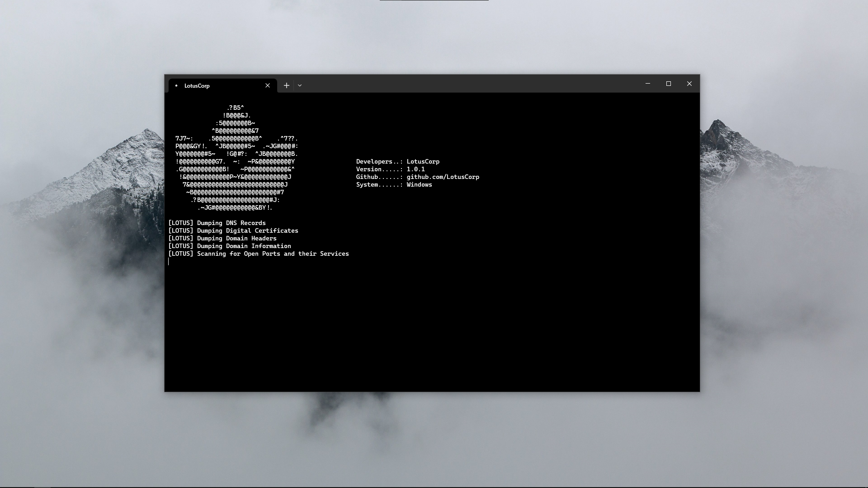
Task: Click 'Scanning for Open Ports and their Services'
Action: click(273, 253)
